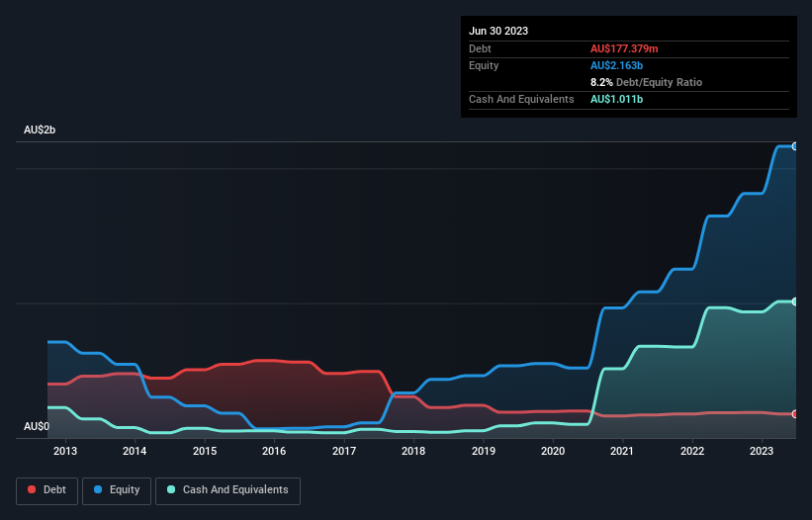This screenshot has width=812, height=520.
Task: Click the red Debt endpoint marker
Action: [x=795, y=414]
